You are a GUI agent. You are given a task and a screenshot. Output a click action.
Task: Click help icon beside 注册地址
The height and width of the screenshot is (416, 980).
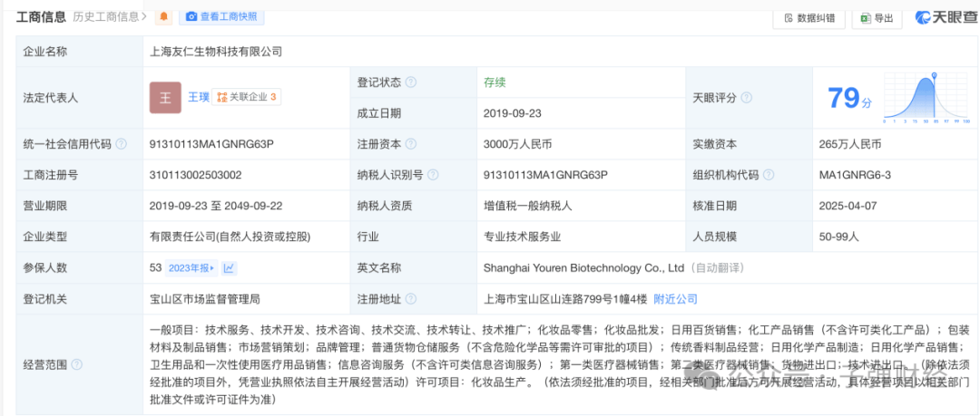click(x=411, y=298)
